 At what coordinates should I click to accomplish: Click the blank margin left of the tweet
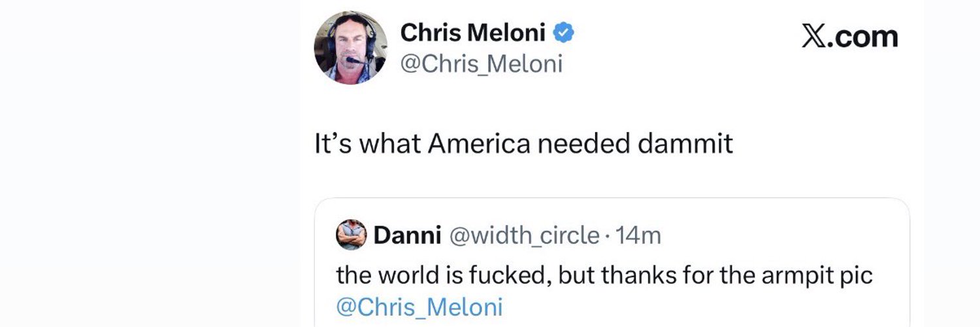click(150, 163)
